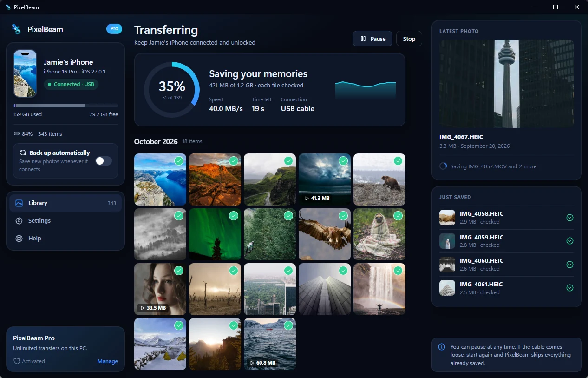588x378 pixels.
Task: Click the "IMG_4067.HEIC" file name
Action: pyautogui.click(x=461, y=137)
